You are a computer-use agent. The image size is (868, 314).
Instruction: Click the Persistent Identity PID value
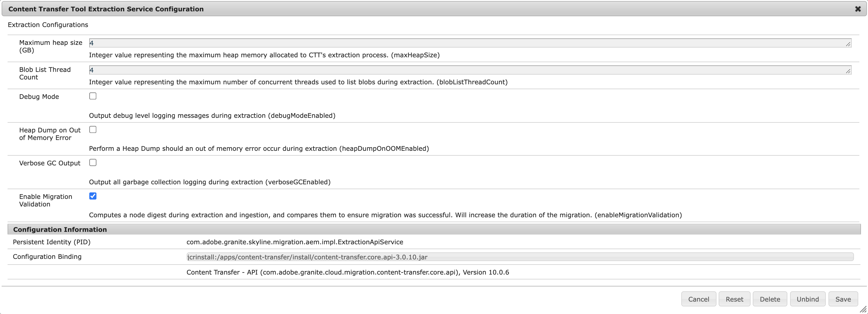[x=294, y=242]
